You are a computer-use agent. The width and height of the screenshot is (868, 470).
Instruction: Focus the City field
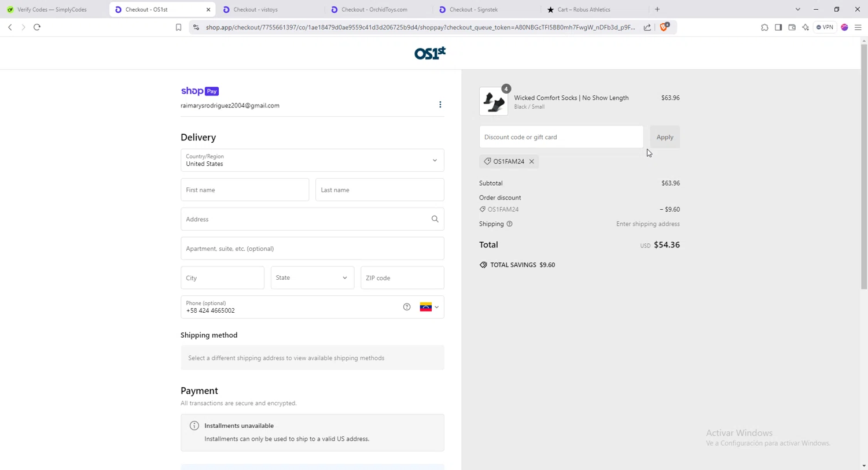(x=222, y=278)
